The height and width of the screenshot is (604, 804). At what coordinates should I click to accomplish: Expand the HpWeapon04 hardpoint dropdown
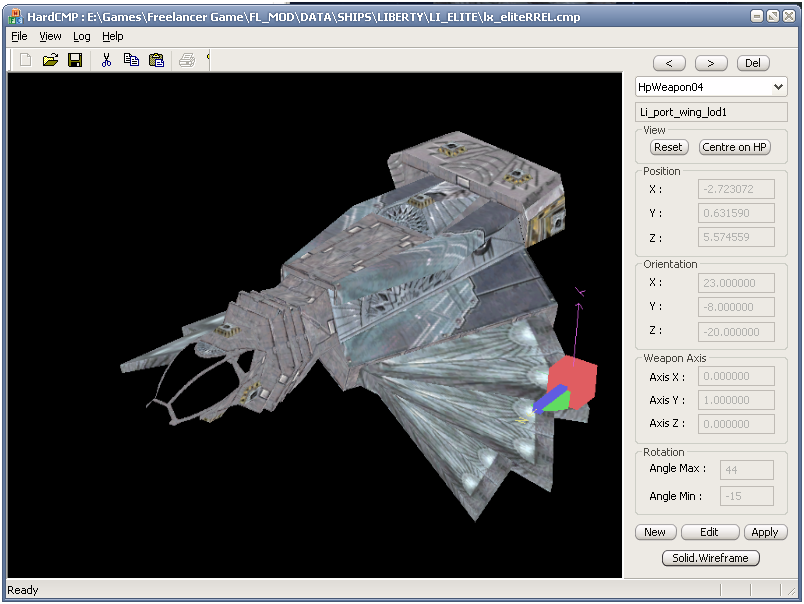click(778, 87)
